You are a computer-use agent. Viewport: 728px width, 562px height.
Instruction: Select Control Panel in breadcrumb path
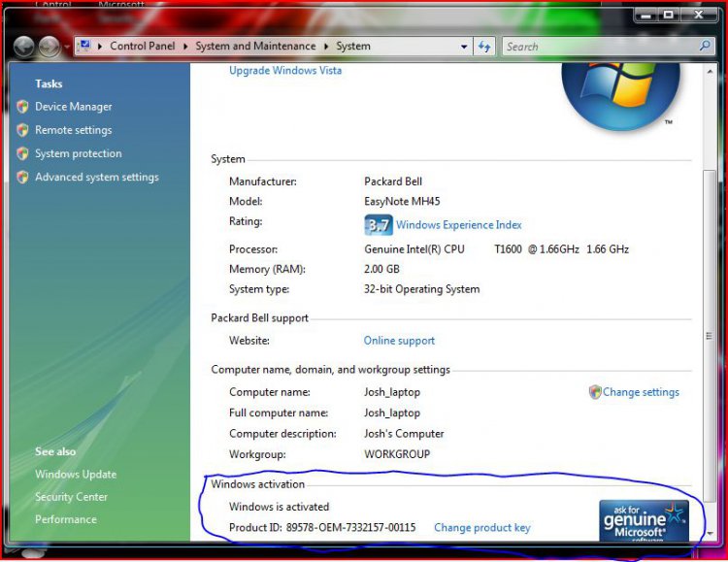click(142, 46)
